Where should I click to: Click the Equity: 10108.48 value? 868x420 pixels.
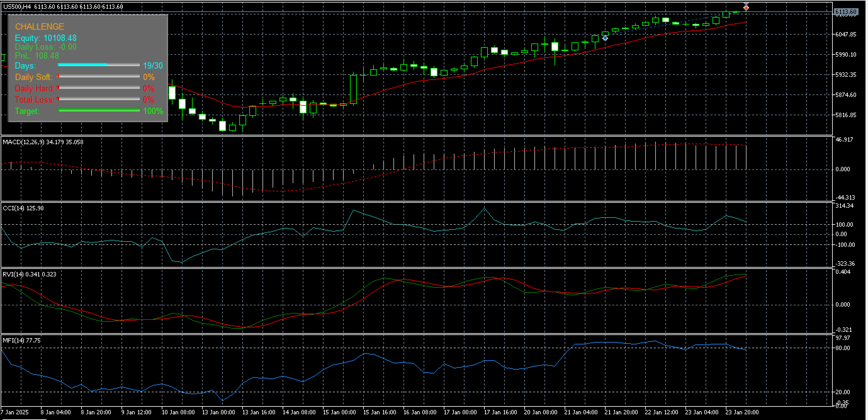(x=46, y=38)
